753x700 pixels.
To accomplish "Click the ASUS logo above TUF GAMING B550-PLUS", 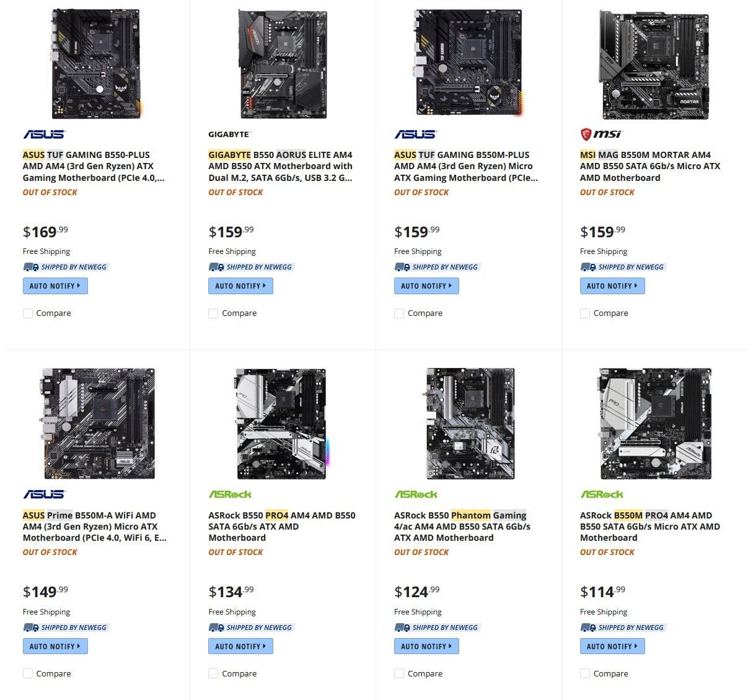I will [44, 134].
